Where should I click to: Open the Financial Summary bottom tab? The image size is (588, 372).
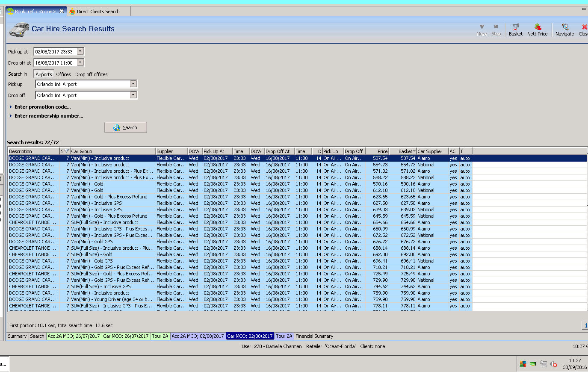point(314,336)
